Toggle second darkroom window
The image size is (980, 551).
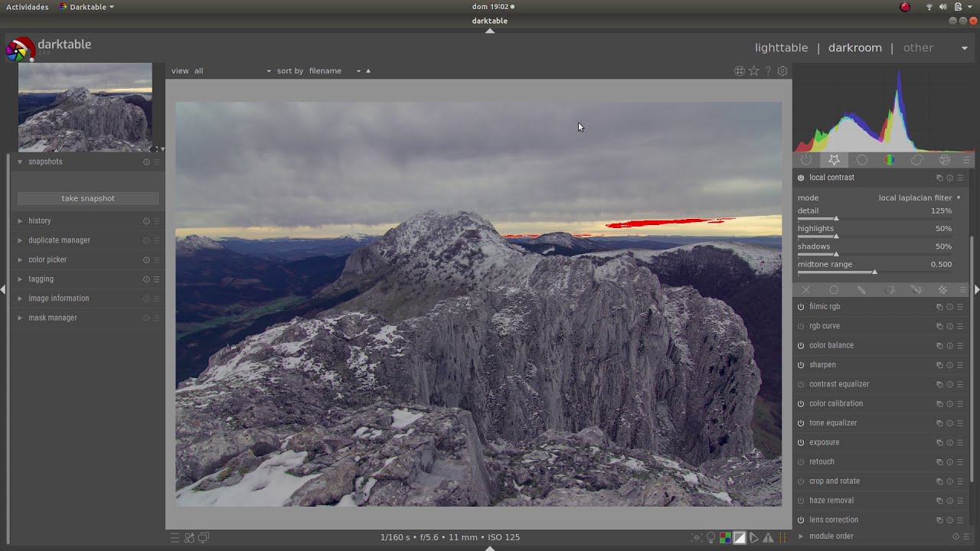click(x=204, y=538)
